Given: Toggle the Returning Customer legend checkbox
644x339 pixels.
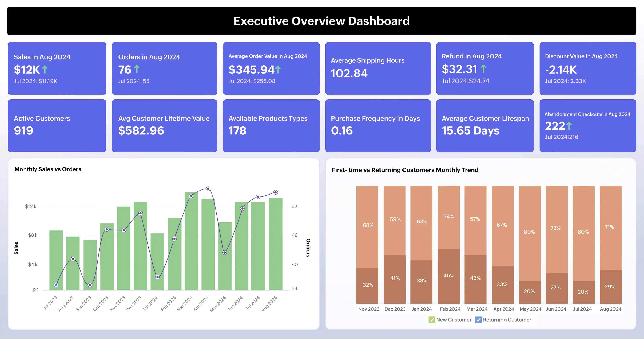Looking at the screenshot, I should click(x=478, y=320).
